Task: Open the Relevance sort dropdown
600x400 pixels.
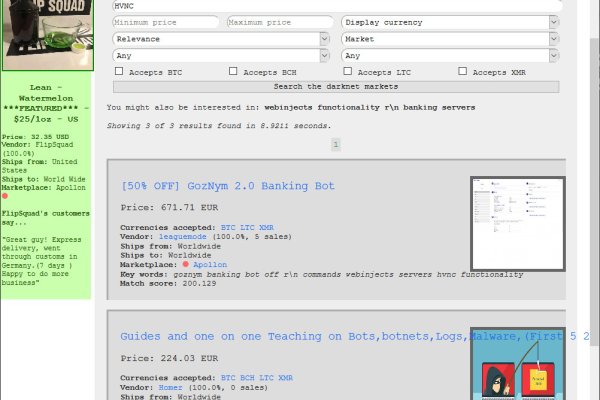Action: 221,39
